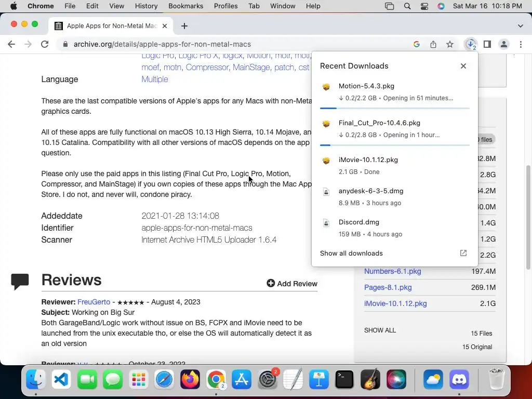Launch Firefox from the dock
Viewport: 532px width, 399px height.
point(190,379)
